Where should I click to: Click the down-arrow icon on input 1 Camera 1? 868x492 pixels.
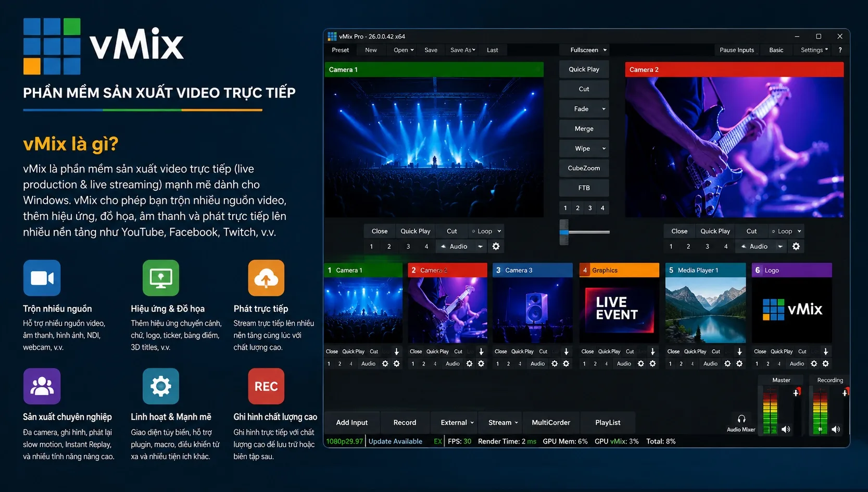tap(397, 351)
